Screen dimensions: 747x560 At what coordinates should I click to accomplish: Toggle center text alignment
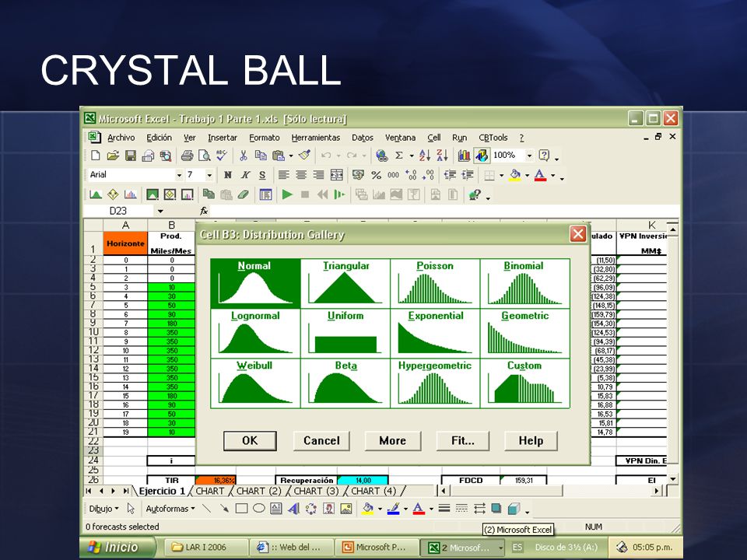point(300,175)
